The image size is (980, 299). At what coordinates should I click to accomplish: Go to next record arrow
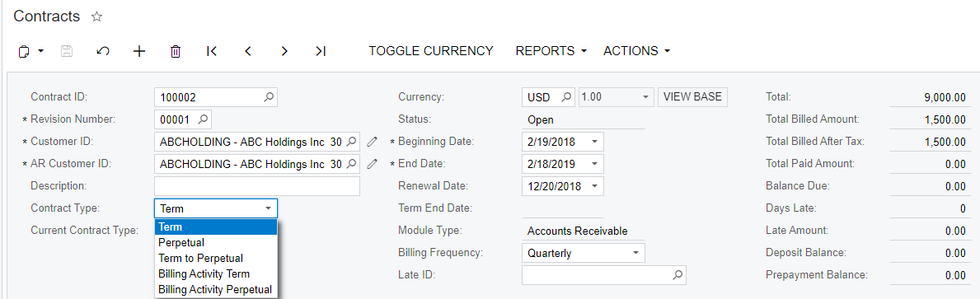click(x=284, y=51)
